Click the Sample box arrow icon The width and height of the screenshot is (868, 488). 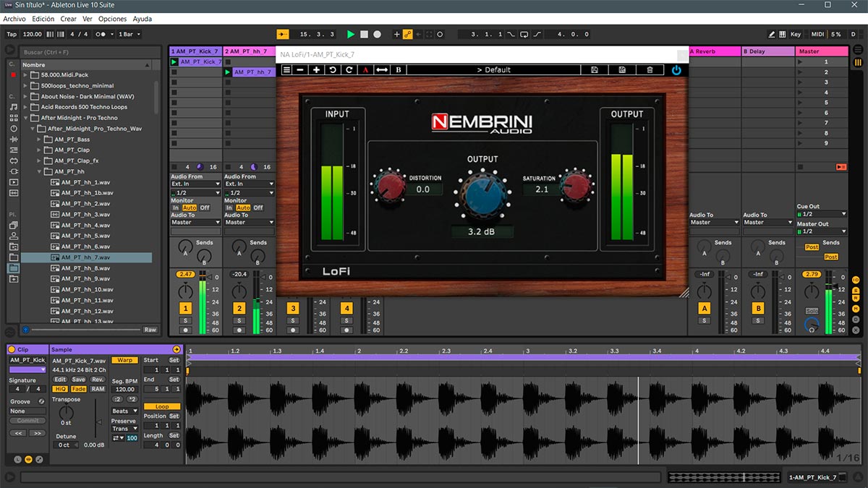point(176,350)
